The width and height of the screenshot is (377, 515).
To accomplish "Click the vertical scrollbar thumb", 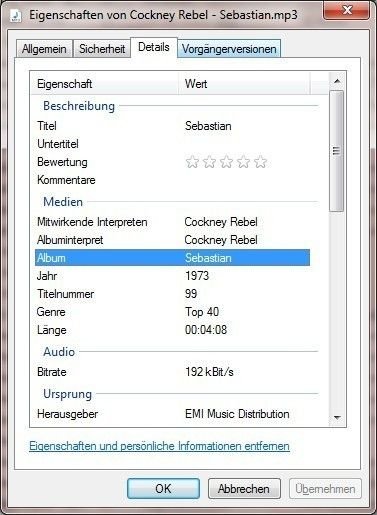I will 337,151.
